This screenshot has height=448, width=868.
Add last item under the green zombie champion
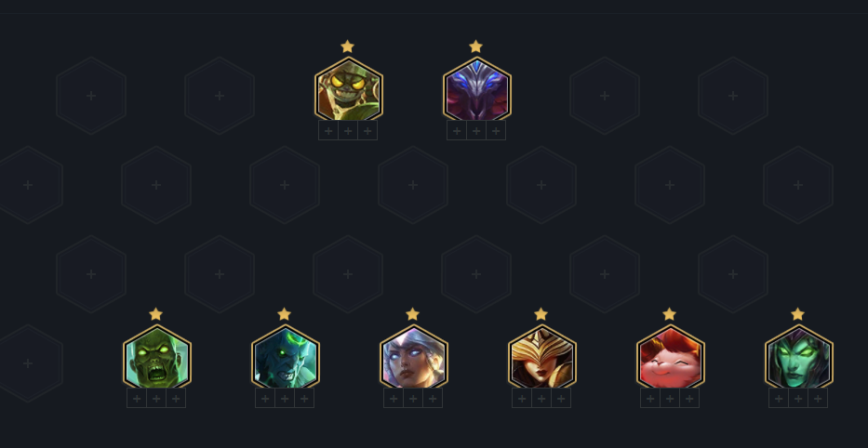coord(176,398)
